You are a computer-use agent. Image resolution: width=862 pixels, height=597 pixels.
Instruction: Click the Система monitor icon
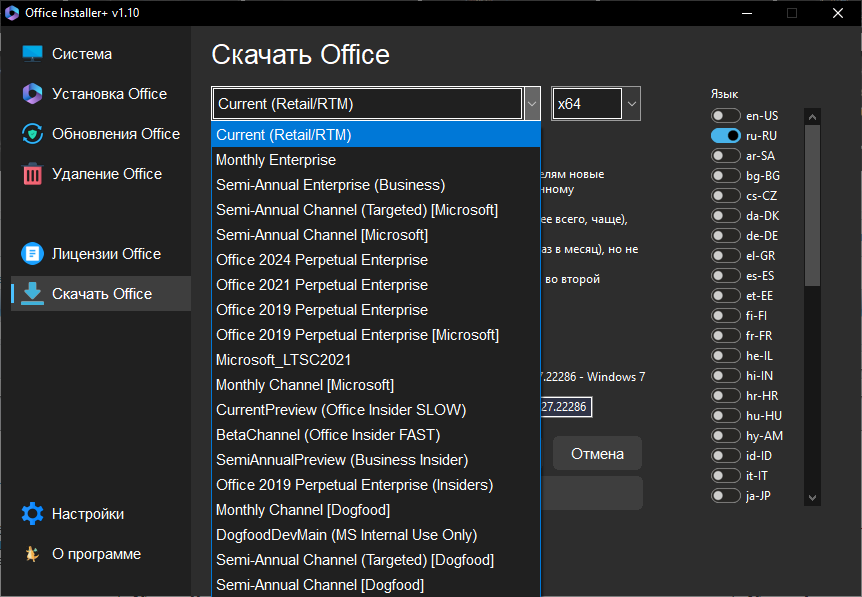tap(33, 54)
